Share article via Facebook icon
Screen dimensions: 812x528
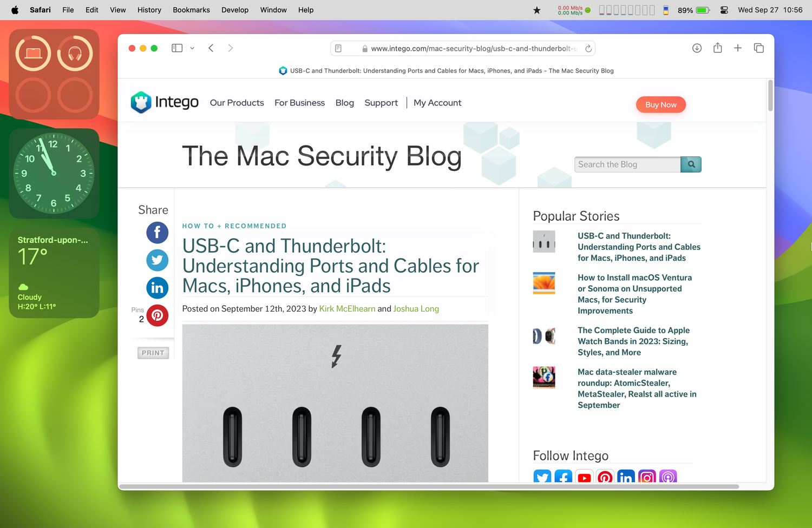tap(158, 233)
